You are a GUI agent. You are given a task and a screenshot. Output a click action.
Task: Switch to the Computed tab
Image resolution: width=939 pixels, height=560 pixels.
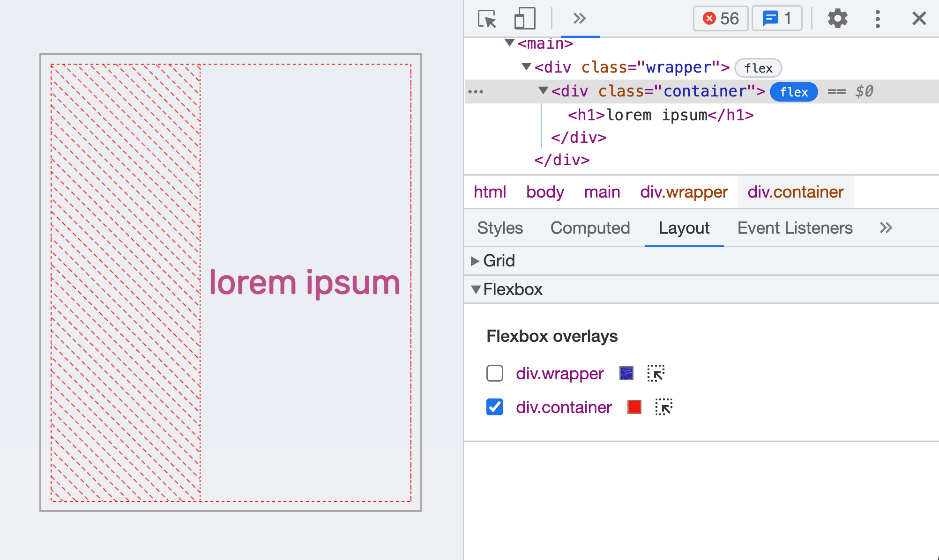coord(590,228)
